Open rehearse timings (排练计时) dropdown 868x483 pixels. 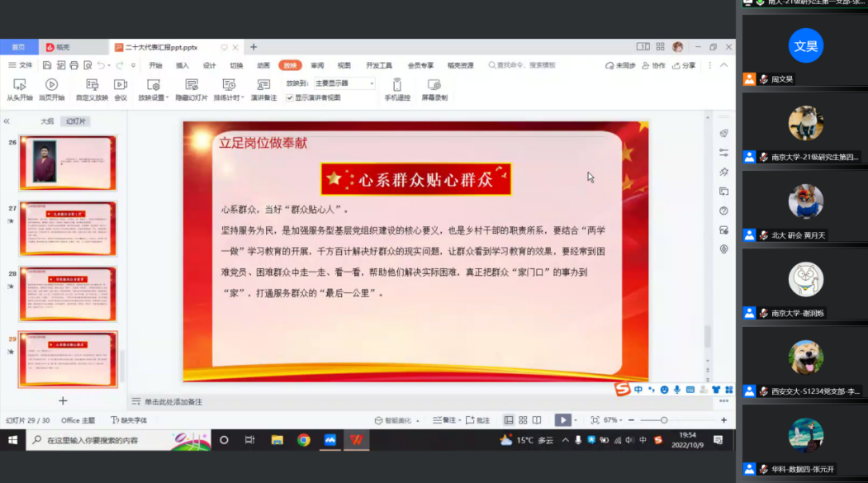pyautogui.click(x=229, y=89)
